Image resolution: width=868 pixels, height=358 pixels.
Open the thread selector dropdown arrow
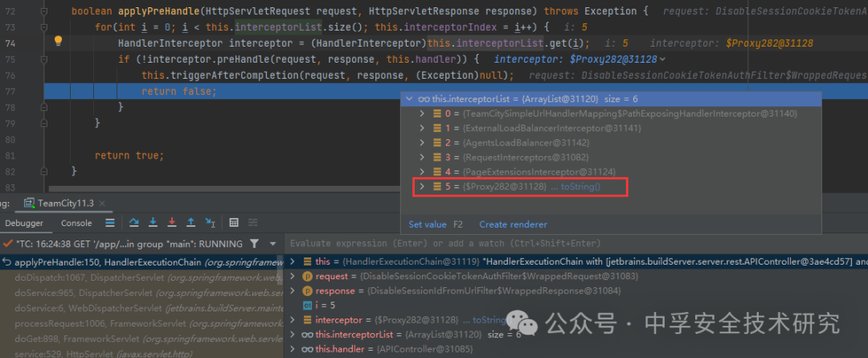point(273,244)
